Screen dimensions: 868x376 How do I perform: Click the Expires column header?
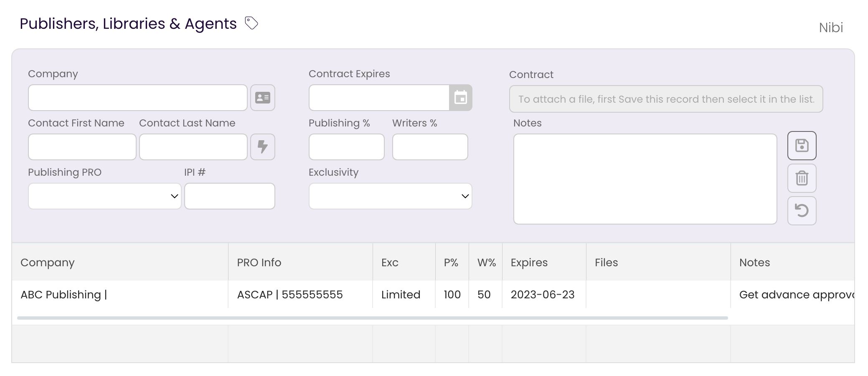(544, 262)
